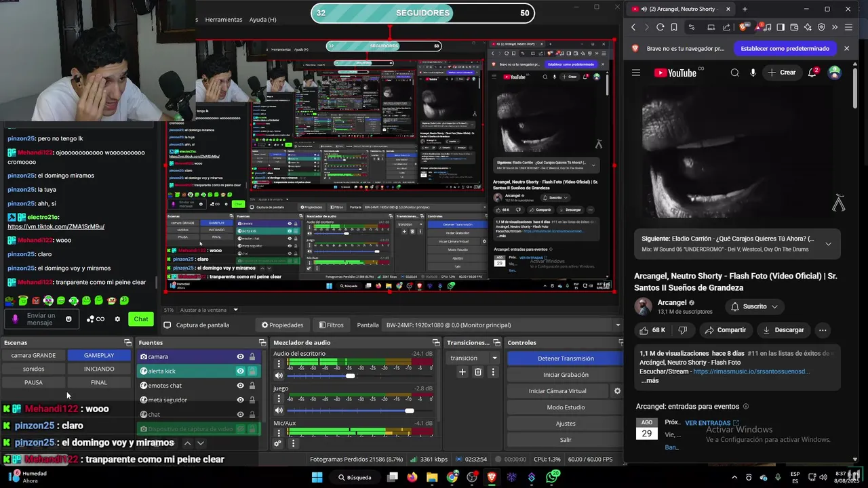Image resolution: width=868 pixels, height=488 pixels.
Task: Open the Herramientas menu
Action: click(224, 20)
